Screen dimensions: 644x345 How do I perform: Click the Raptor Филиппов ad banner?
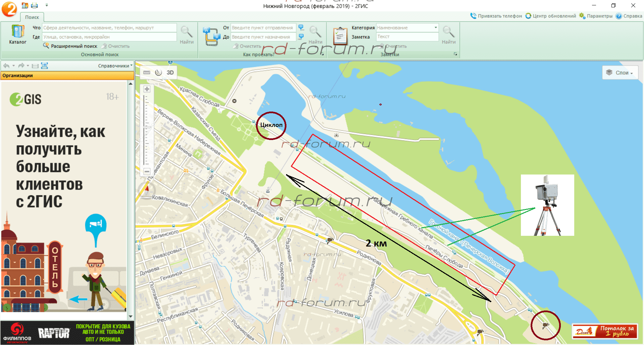[67, 333]
